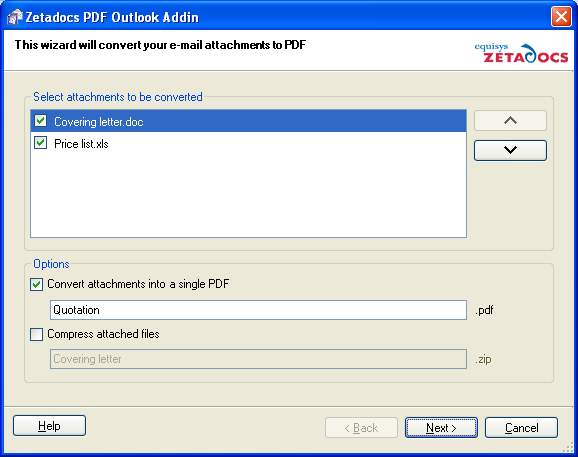Image resolution: width=578 pixels, height=457 pixels.
Task: Click the Zetadocs PDF Outlook Addin title bar
Action: click(x=280, y=17)
